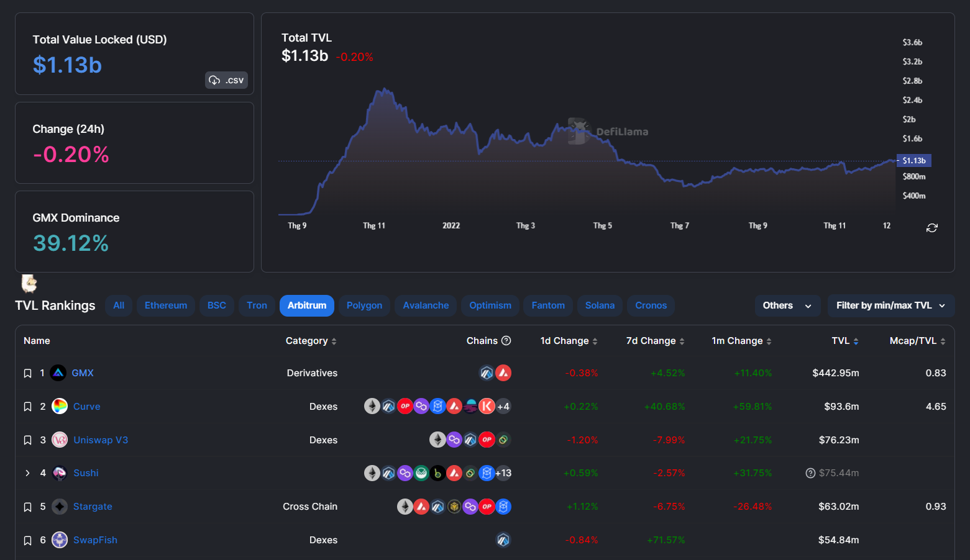Click Optimism icon in Uniswap V3 row
970x560 pixels.
(x=487, y=440)
